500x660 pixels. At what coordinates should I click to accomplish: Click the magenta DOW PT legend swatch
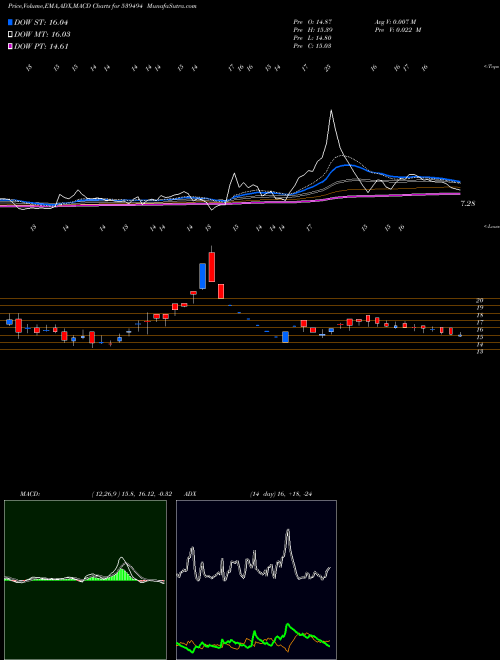(x=10, y=47)
